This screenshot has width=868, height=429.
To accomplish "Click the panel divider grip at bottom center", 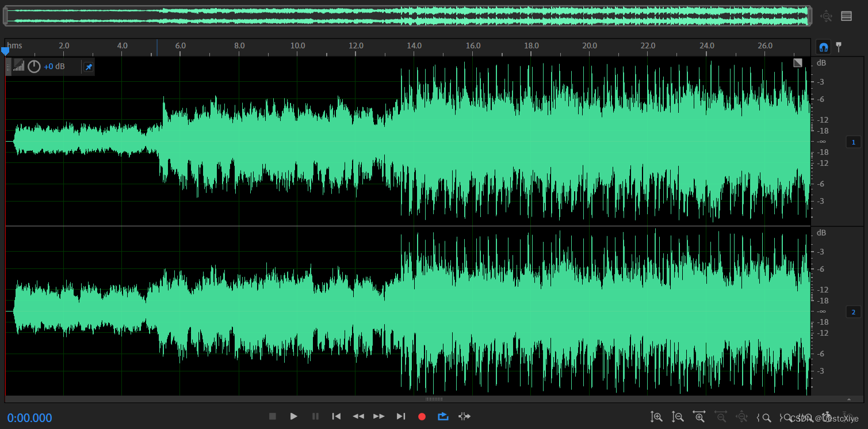I will click(434, 399).
